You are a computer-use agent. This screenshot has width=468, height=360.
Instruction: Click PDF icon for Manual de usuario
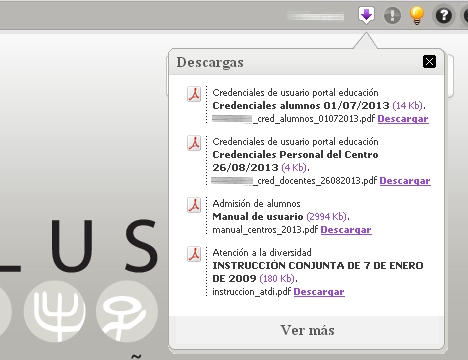tap(194, 205)
